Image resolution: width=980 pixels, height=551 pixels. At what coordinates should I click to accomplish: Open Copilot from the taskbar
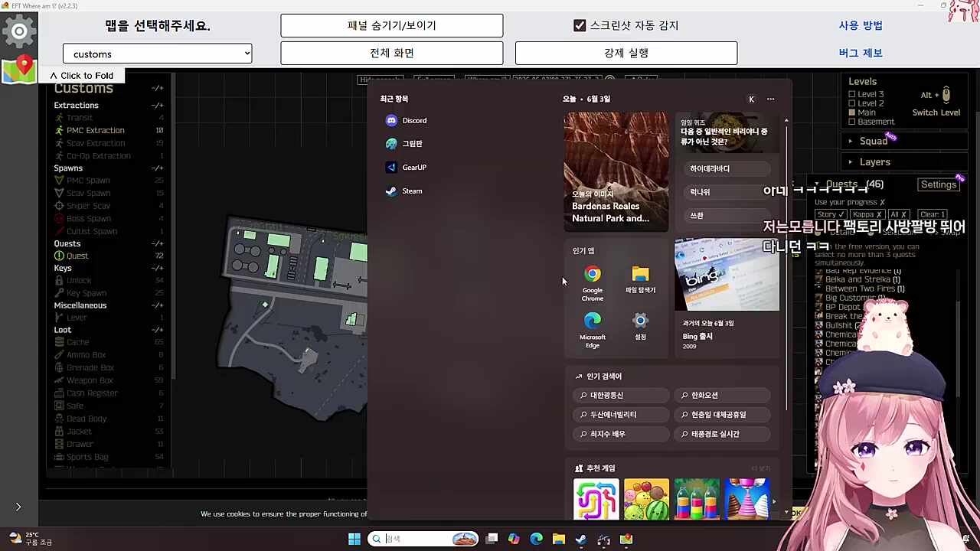514,539
